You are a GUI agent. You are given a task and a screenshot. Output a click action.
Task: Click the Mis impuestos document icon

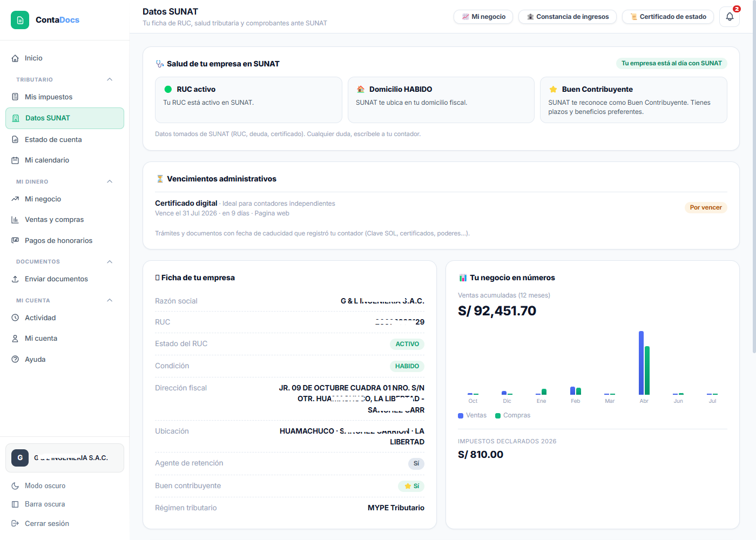[x=15, y=97]
